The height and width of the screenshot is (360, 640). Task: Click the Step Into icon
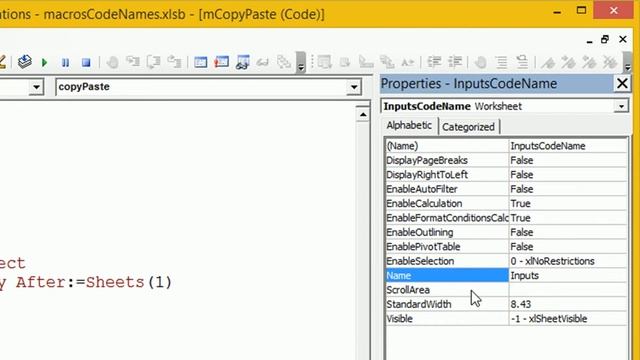click(x=133, y=62)
